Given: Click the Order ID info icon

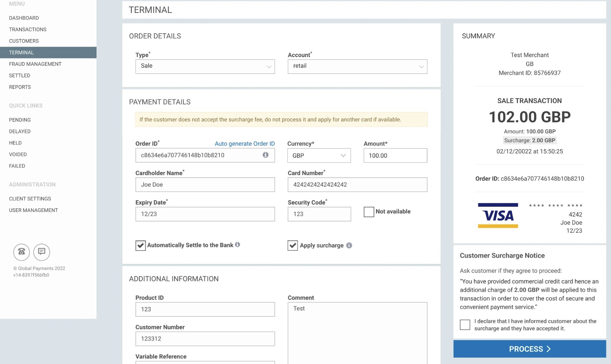Looking at the screenshot, I should pyautogui.click(x=265, y=155).
